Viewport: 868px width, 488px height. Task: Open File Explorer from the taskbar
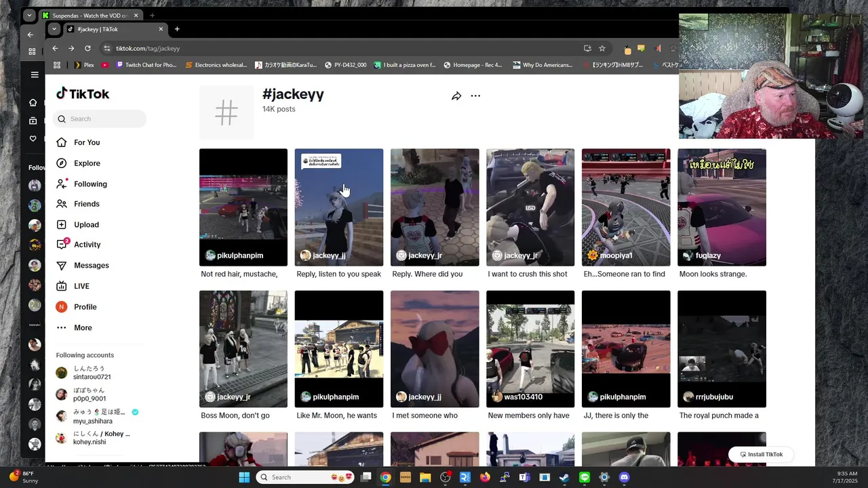coord(425,477)
